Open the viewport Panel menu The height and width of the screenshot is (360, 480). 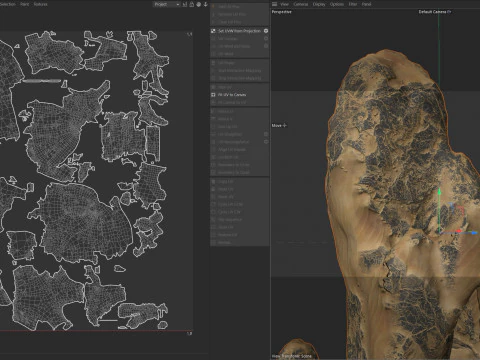click(x=366, y=4)
